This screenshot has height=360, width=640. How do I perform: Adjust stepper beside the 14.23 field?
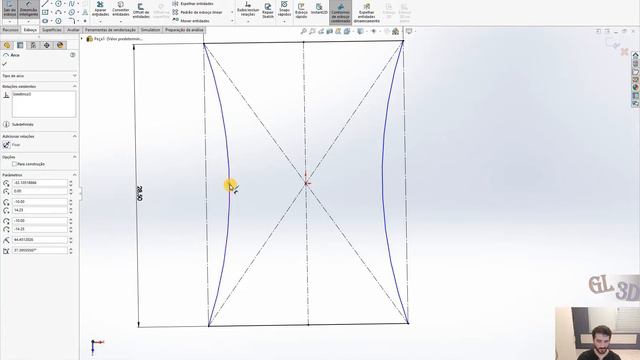[x=71, y=210]
